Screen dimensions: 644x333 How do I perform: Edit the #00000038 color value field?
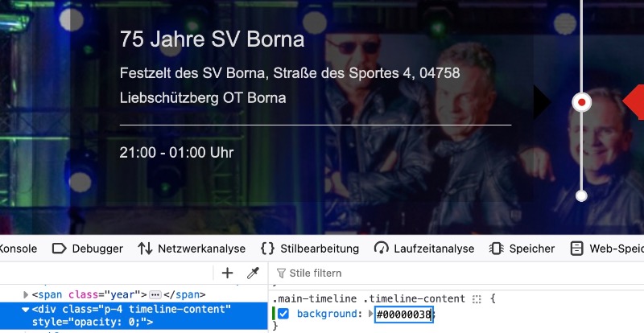(x=404, y=314)
